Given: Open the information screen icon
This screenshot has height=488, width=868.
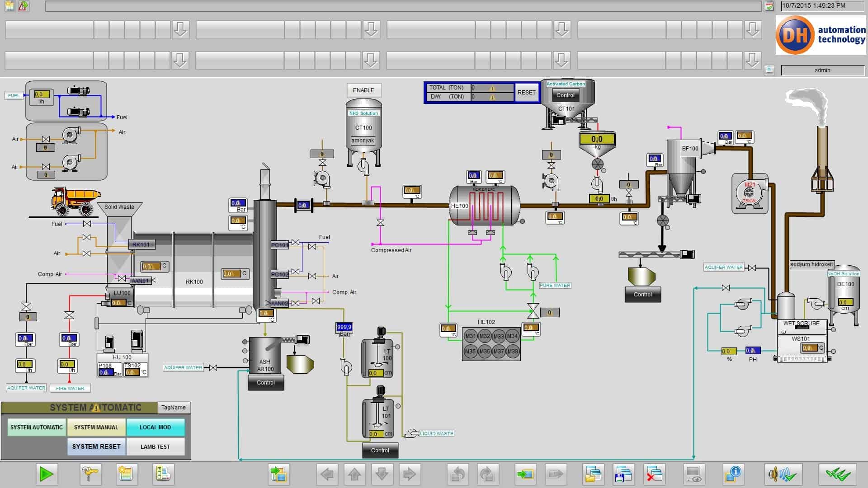Looking at the screenshot, I should 733,474.
